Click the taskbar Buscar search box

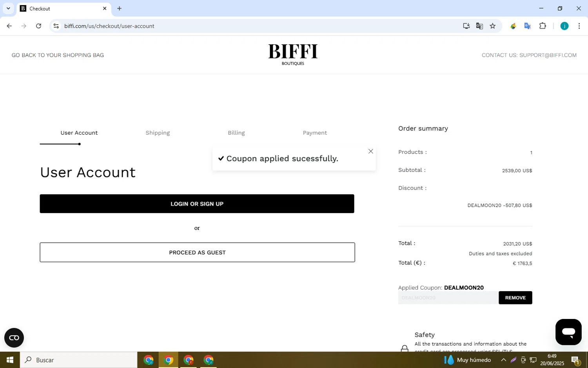tap(79, 360)
